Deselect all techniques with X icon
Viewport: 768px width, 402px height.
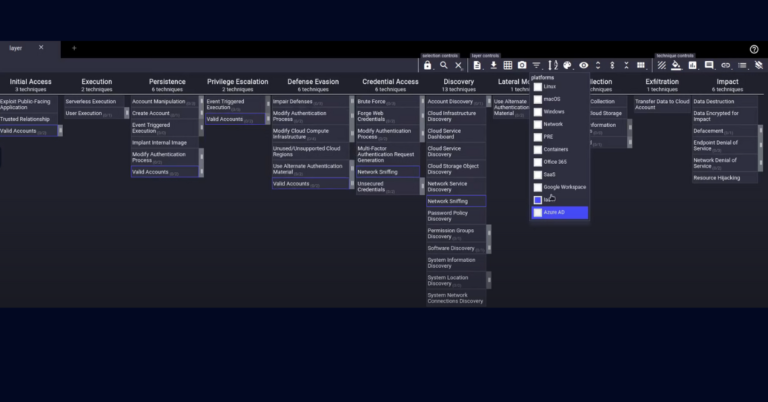pos(458,65)
